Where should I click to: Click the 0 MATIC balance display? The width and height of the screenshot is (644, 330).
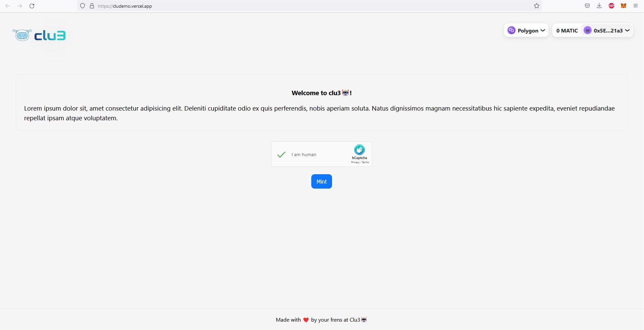pos(567,30)
